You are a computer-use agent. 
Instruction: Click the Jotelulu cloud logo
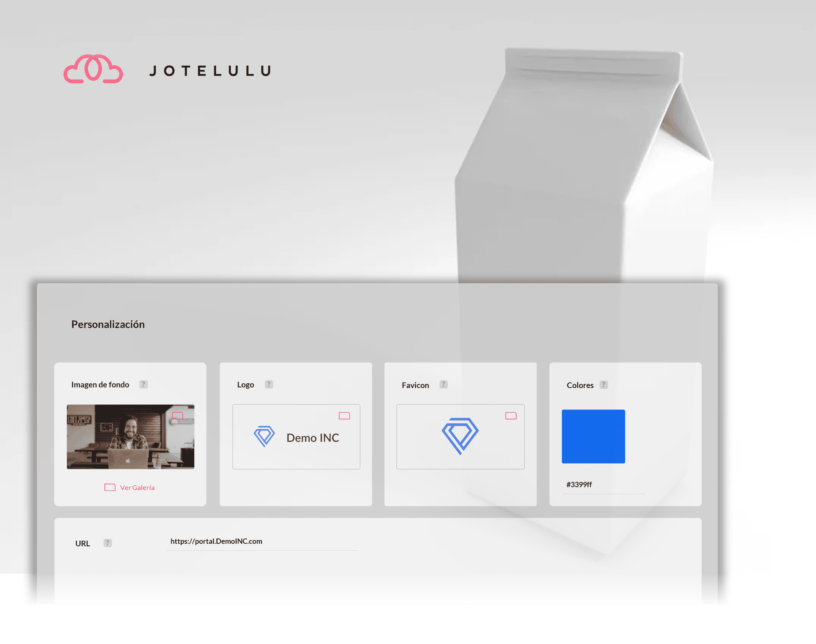(93, 69)
